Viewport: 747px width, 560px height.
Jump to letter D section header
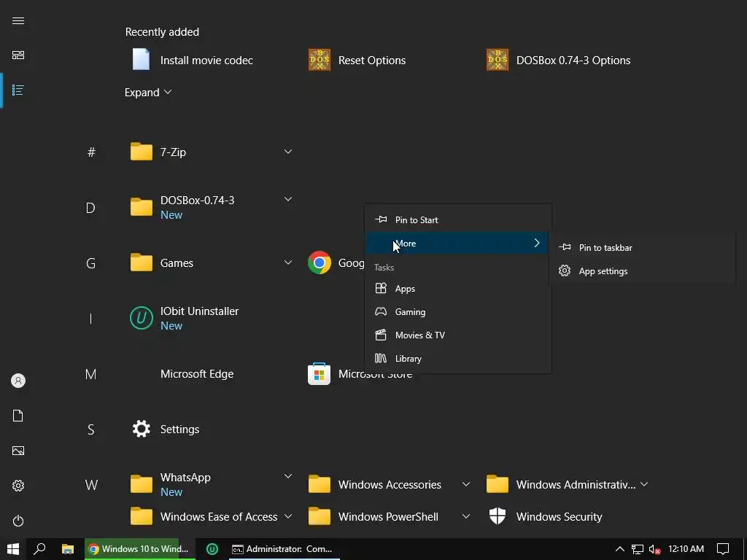[x=90, y=208]
